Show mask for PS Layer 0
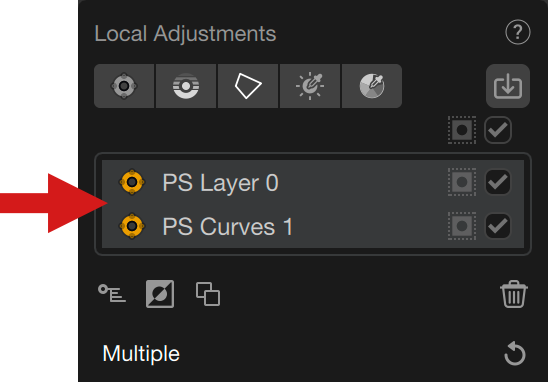This screenshot has height=382, width=548. coord(462,182)
